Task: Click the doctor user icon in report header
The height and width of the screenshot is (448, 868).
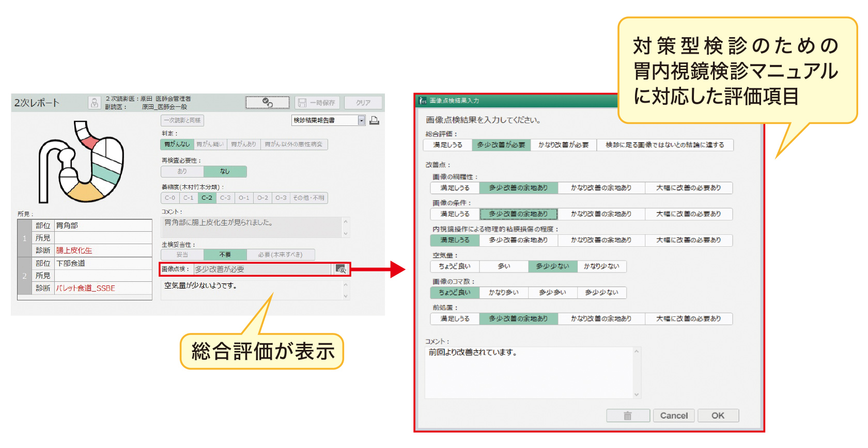Action: [x=94, y=103]
